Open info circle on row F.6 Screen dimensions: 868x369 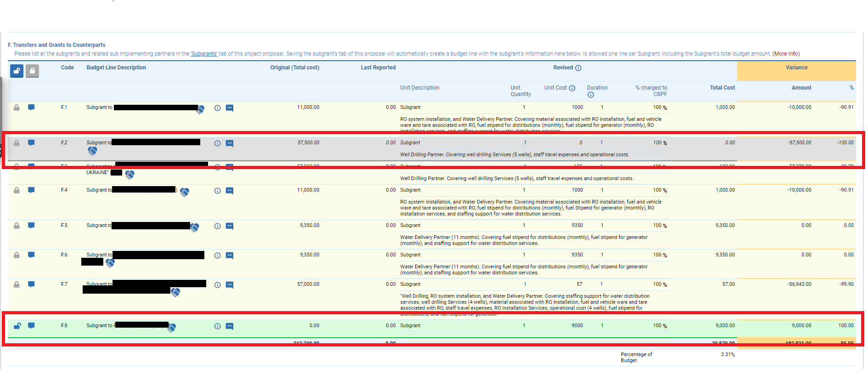[x=218, y=255]
